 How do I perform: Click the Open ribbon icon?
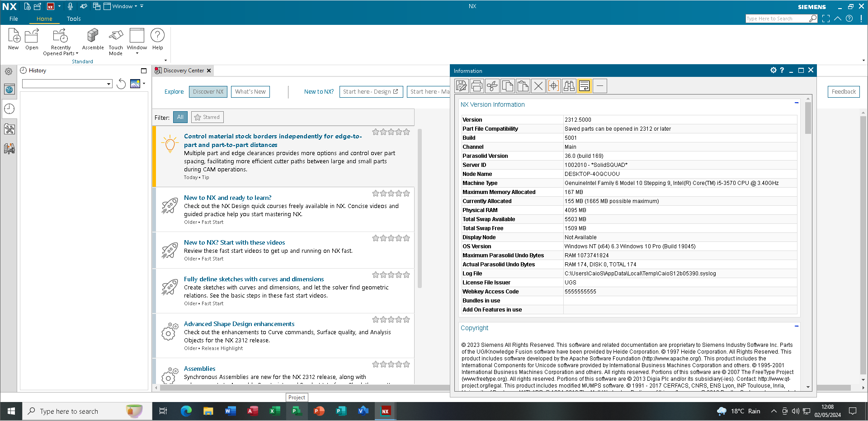tap(32, 38)
